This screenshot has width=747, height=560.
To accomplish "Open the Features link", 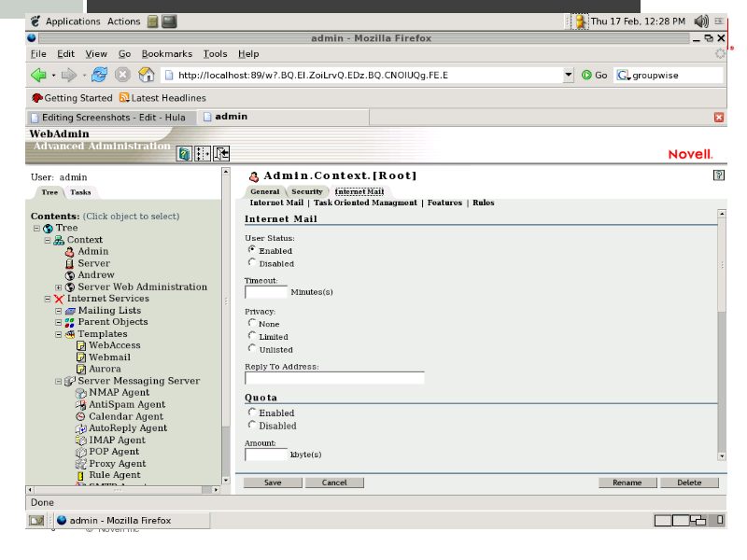I will [x=444, y=203].
